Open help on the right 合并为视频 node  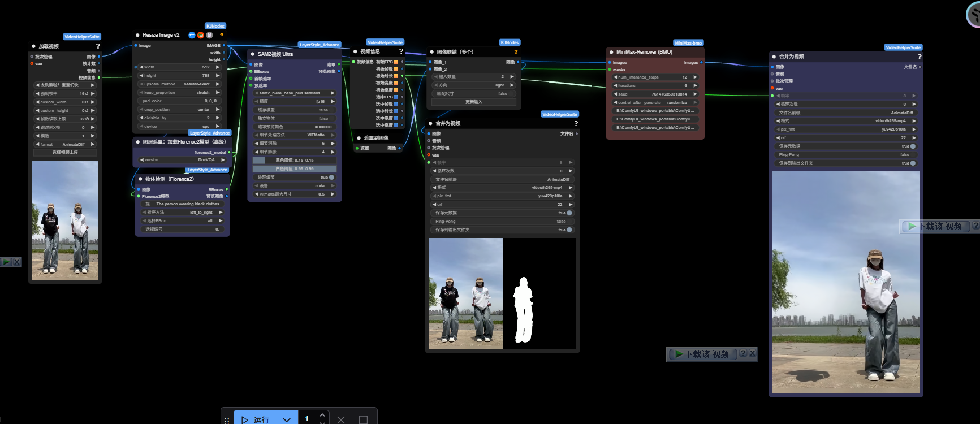[919, 57]
